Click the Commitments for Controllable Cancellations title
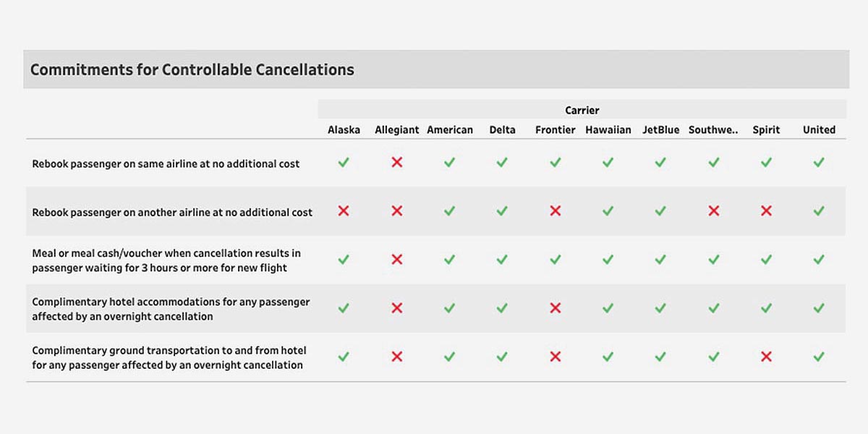The image size is (868, 434). (192, 70)
